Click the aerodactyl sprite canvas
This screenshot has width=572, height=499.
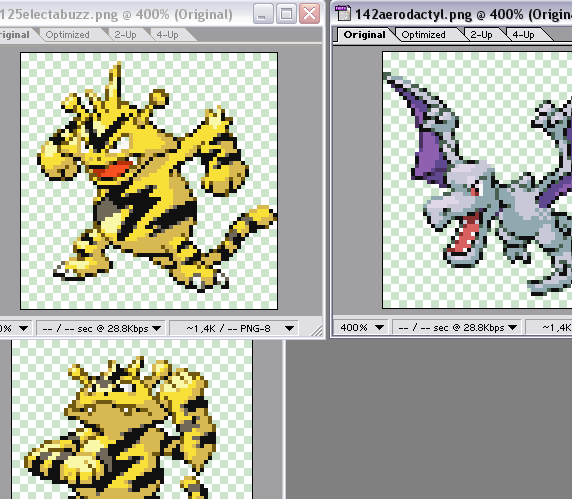[477, 180]
